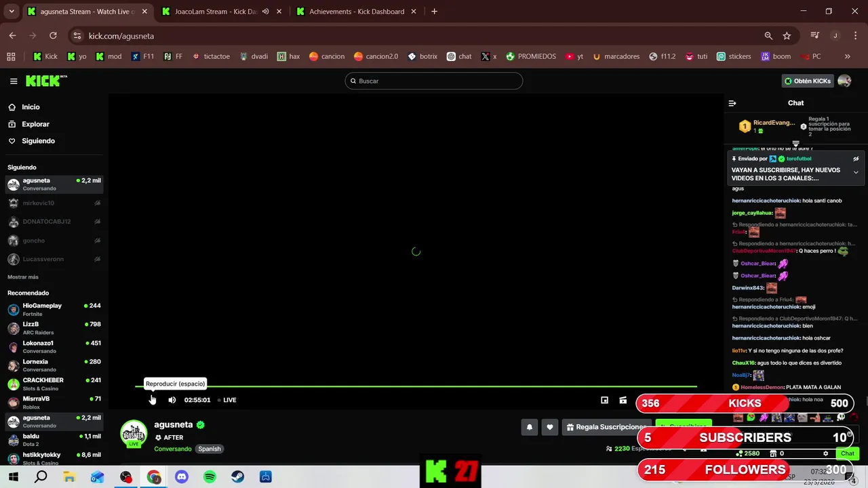The height and width of the screenshot is (488, 868).
Task: Close the Achievements - Kick Dashboard tab
Action: (x=414, y=12)
